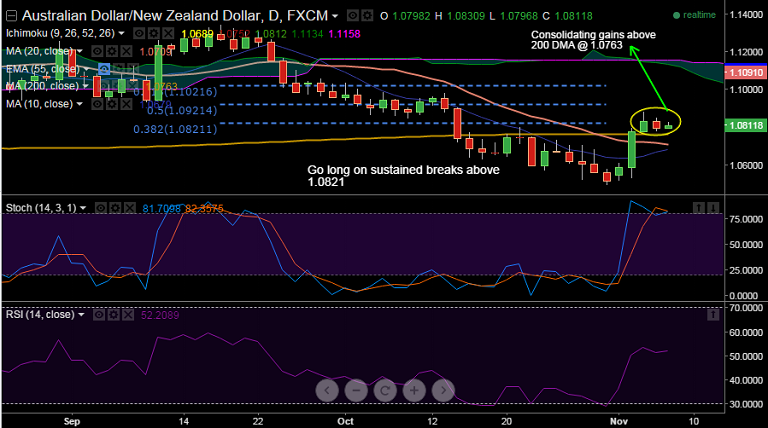Image resolution: width=768 pixels, height=428 pixels.
Task: Expand the Stoch (14, 3, 1) dropdown arrow
Action: [x=83, y=208]
